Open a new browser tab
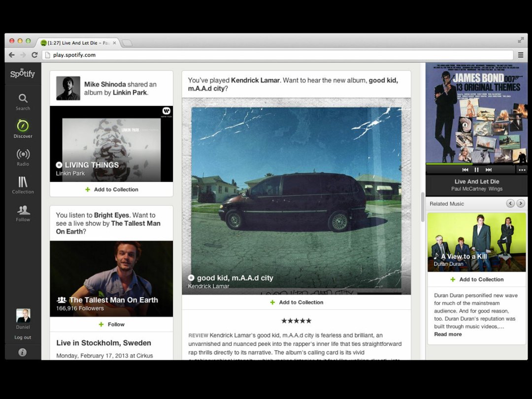The width and height of the screenshot is (532, 399). click(127, 43)
